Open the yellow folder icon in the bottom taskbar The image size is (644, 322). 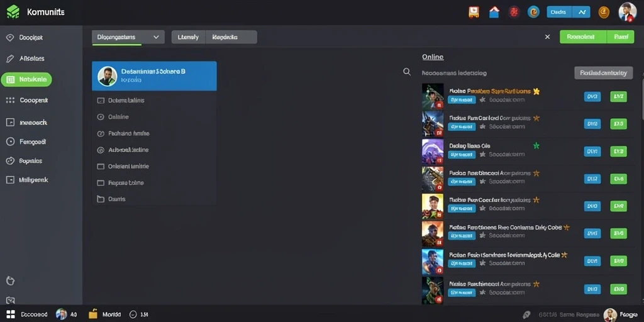click(x=93, y=314)
